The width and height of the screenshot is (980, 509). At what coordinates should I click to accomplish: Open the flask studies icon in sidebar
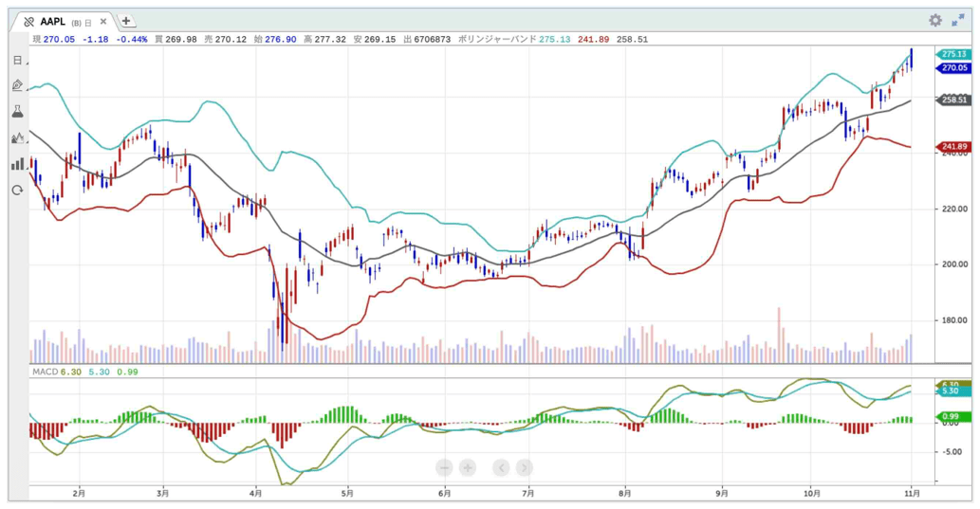coord(17,112)
